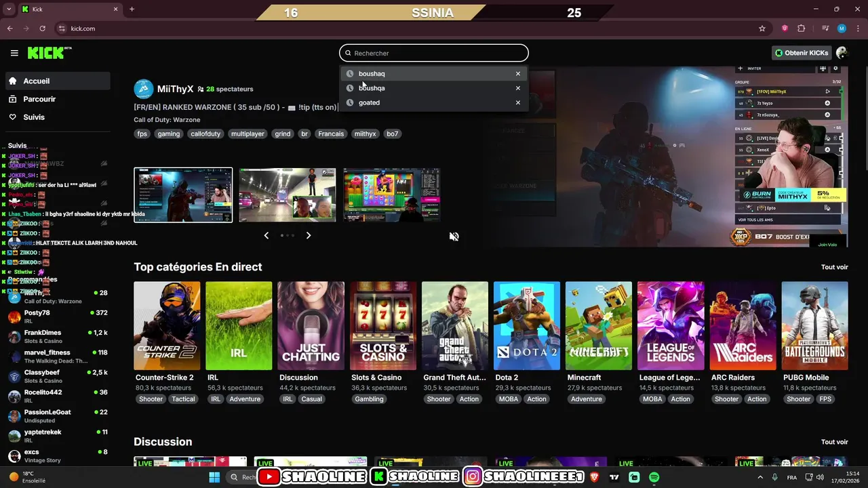
Task: Open the Grand Theft Auto category card
Action: pos(455,326)
